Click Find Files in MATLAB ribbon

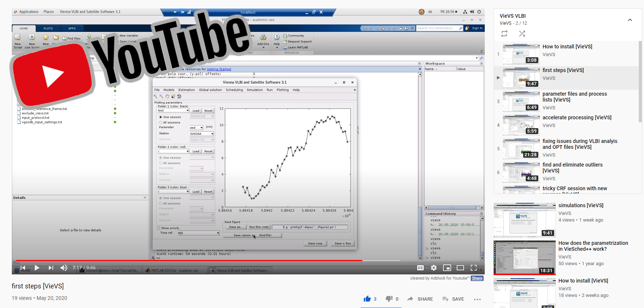click(72, 38)
